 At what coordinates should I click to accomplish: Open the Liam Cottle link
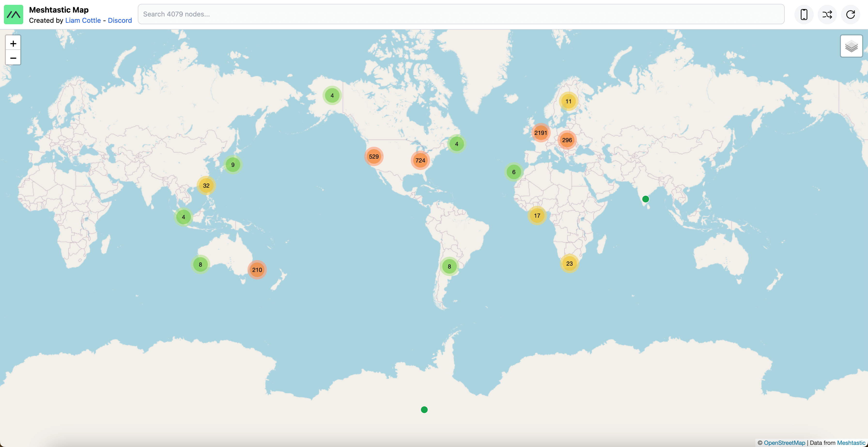[83, 21]
